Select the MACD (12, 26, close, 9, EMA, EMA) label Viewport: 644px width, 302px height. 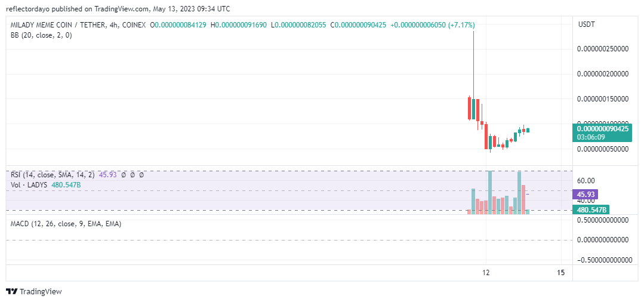click(66, 224)
